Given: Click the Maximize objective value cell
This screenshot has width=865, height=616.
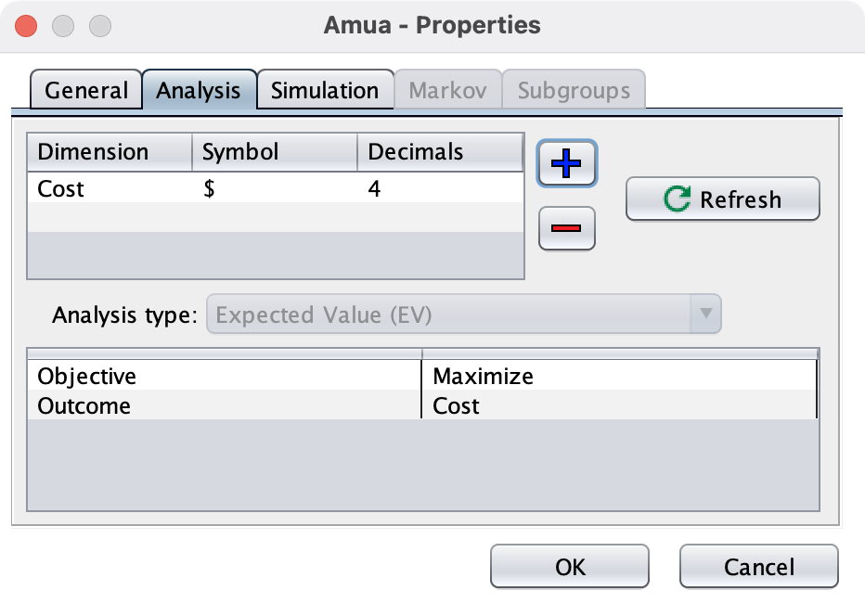Looking at the screenshot, I should tap(618, 376).
